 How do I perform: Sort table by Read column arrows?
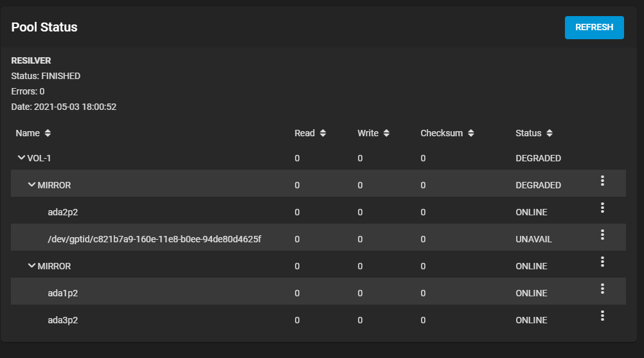323,133
